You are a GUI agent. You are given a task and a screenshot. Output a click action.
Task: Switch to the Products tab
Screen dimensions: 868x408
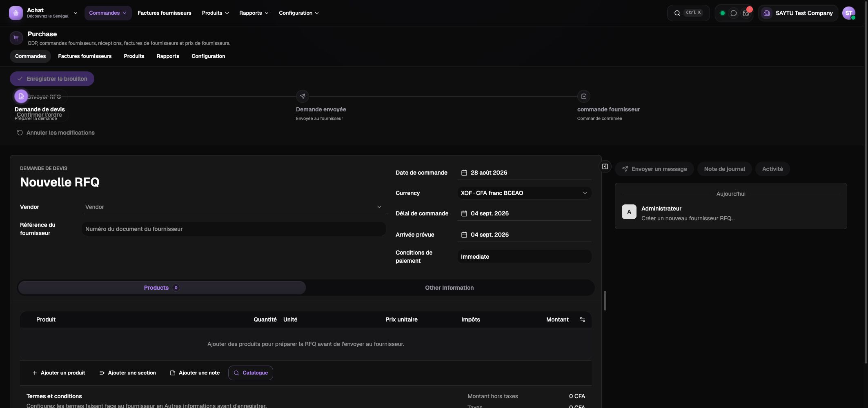tap(162, 288)
